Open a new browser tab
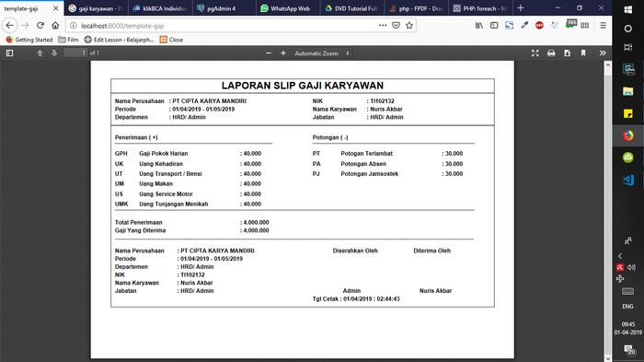 click(521, 8)
